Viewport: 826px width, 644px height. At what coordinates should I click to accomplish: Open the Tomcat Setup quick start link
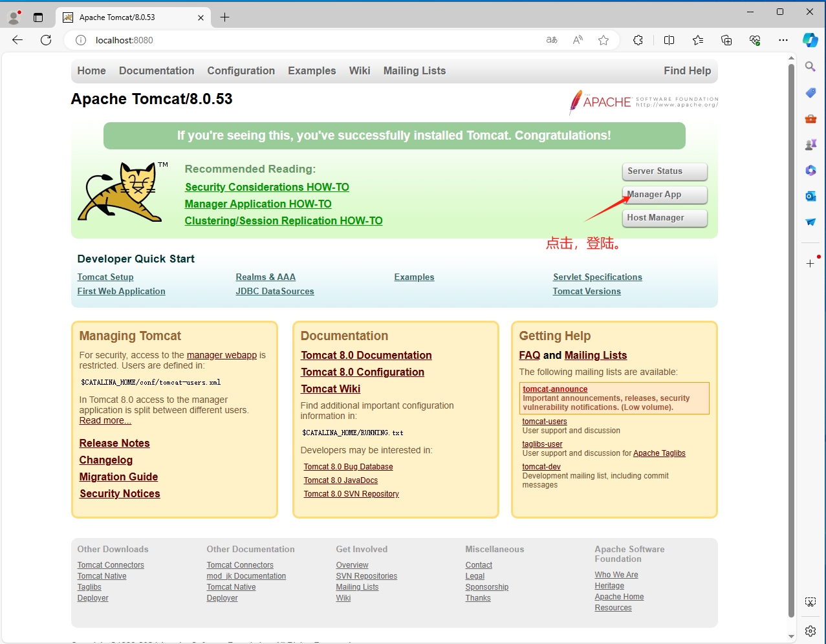[x=105, y=277]
